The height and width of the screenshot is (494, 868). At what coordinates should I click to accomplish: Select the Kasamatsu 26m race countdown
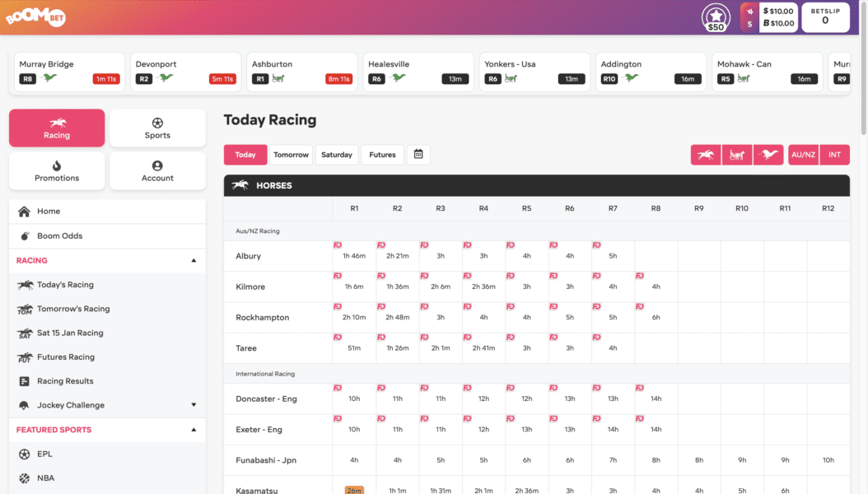click(354, 489)
